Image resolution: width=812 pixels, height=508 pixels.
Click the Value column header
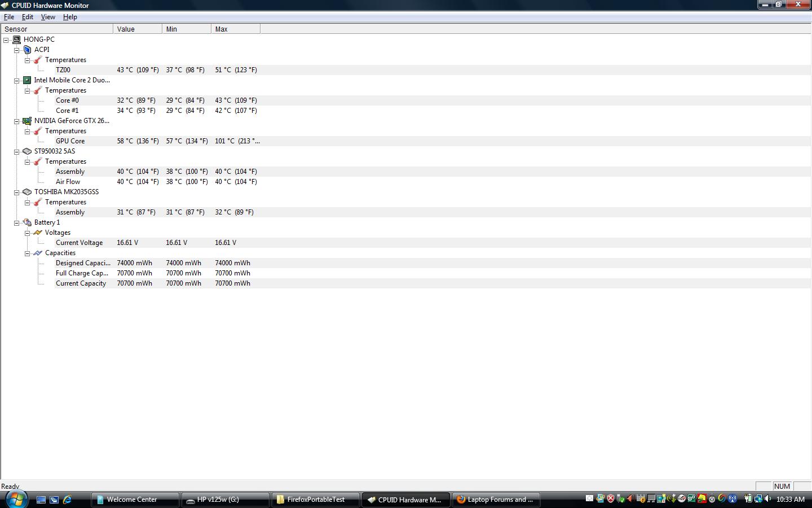138,29
